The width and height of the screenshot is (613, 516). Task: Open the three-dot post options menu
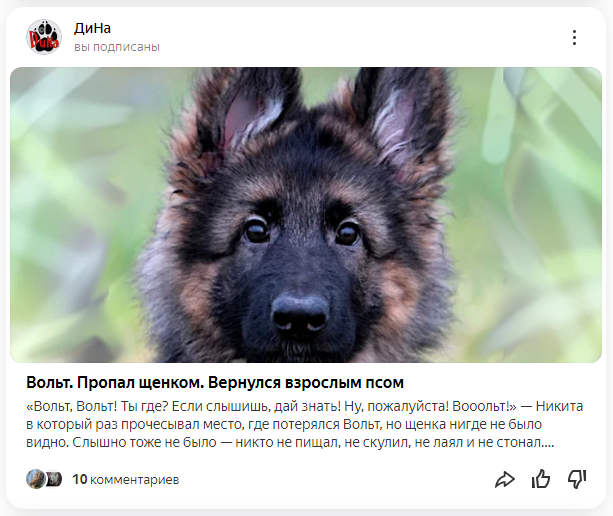574,38
